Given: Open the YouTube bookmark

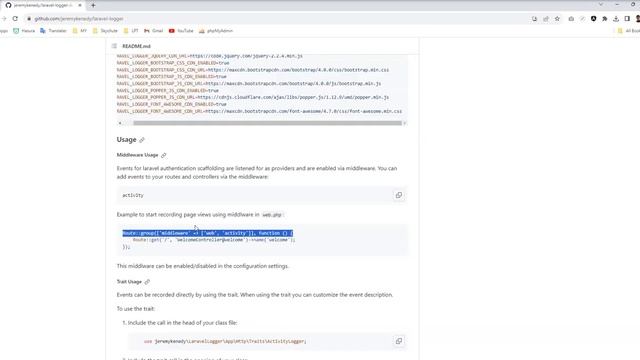Looking at the screenshot, I should [x=181, y=31].
